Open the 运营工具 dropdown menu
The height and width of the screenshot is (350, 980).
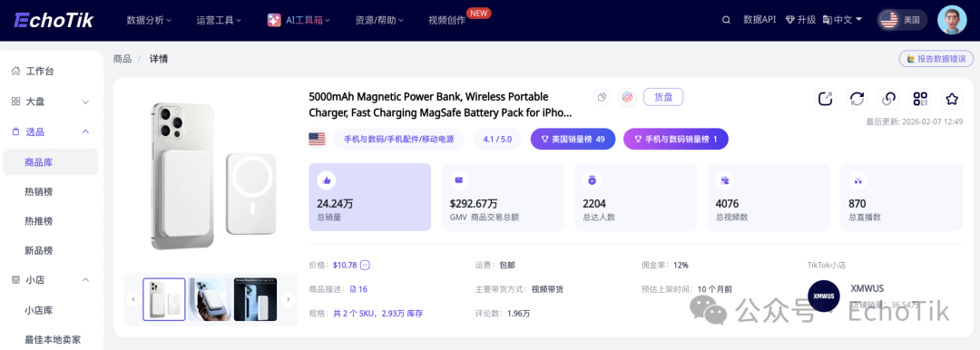(220, 20)
